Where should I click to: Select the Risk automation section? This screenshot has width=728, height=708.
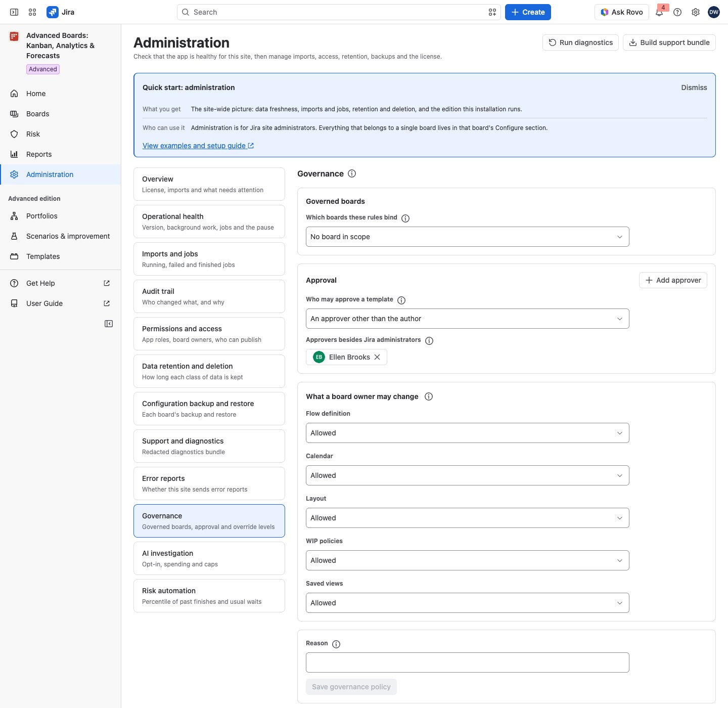point(209,596)
